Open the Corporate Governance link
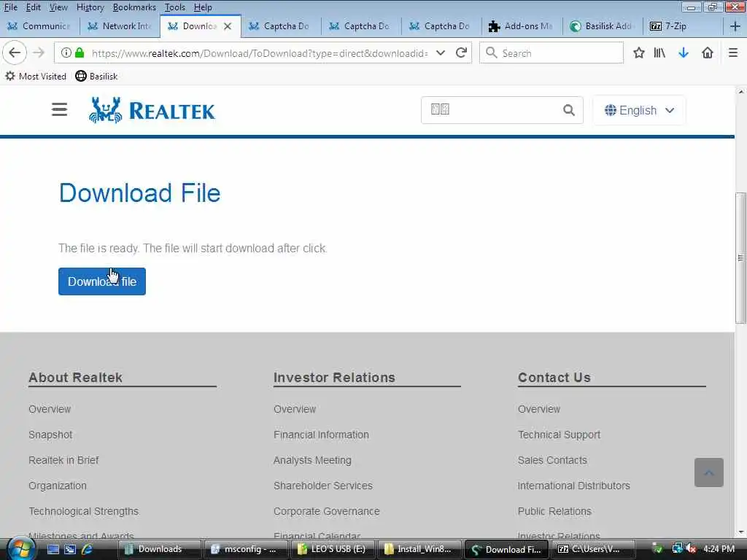 click(326, 511)
